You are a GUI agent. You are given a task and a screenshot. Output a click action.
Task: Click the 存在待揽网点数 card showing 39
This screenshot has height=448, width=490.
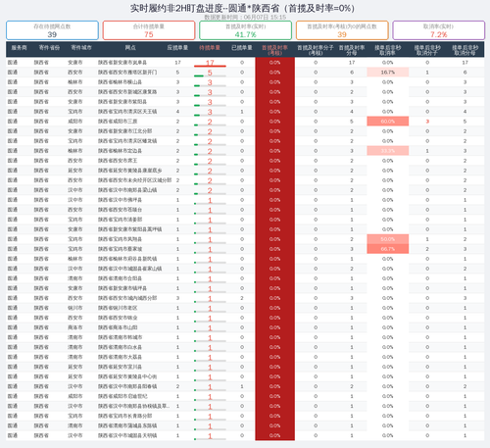coord(52,30)
